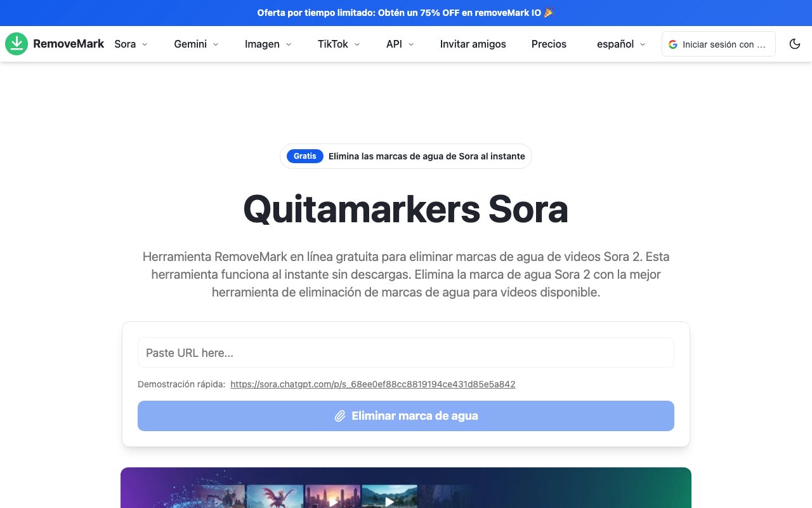Image resolution: width=812 pixels, height=508 pixels.
Task: Click the RemoveMark green download logo icon
Action: (x=16, y=44)
